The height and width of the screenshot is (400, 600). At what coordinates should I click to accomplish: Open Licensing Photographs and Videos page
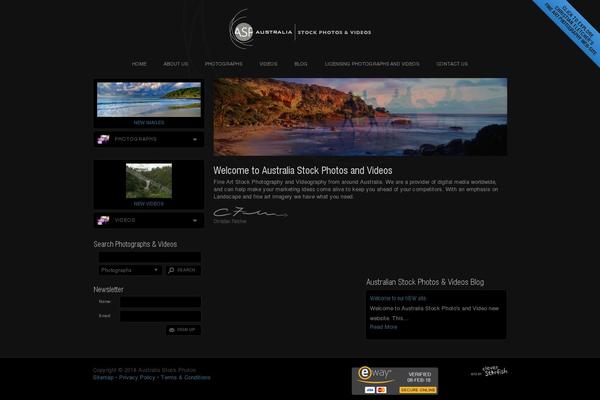(372, 64)
